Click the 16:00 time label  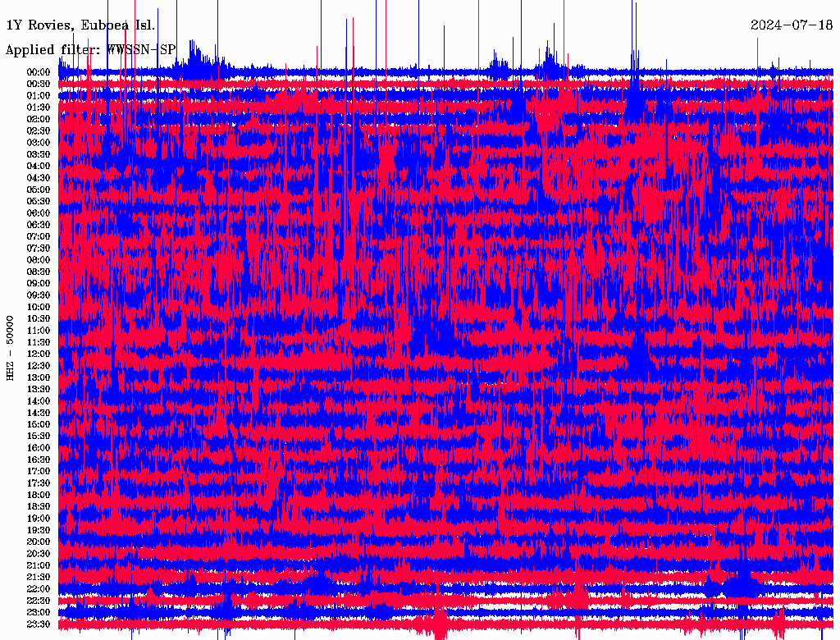point(39,448)
